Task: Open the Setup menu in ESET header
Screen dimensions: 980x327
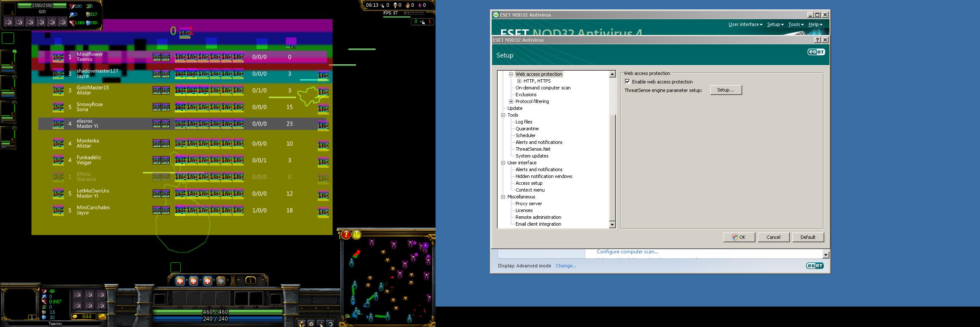Action: pos(775,24)
